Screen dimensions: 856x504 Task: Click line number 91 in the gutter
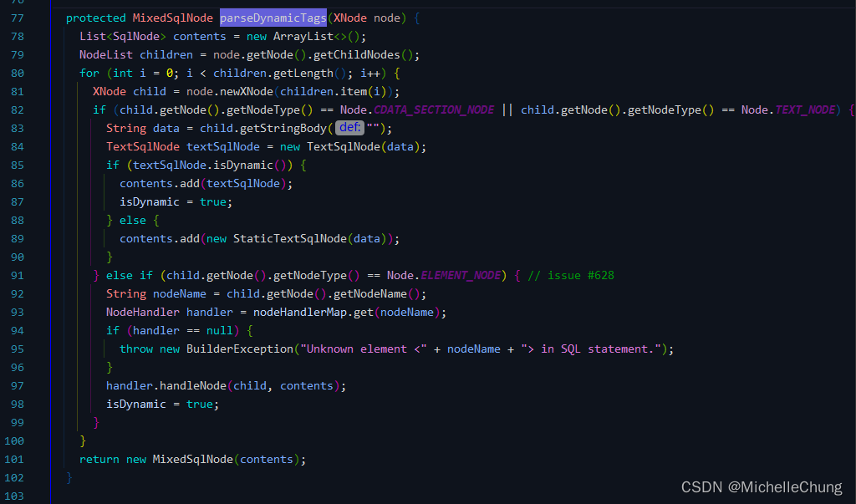click(18, 275)
